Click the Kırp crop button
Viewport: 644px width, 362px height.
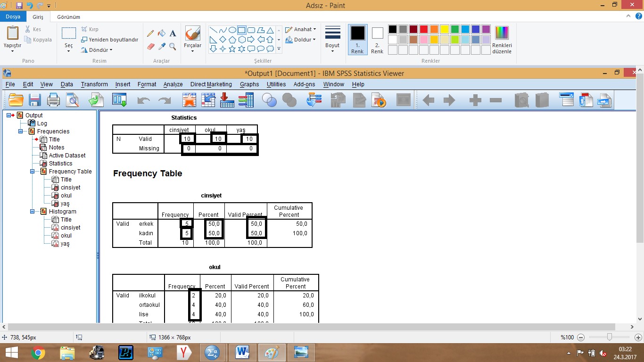pos(90,29)
